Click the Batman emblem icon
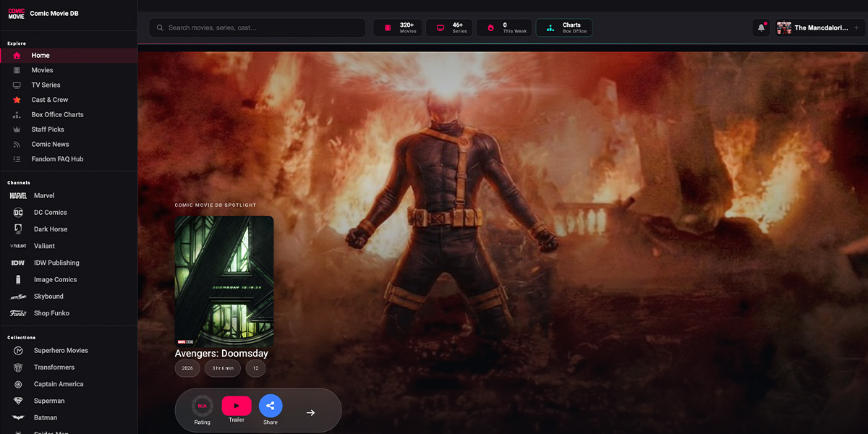This screenshot has width=868, height=434. click(x=18, y=417)
